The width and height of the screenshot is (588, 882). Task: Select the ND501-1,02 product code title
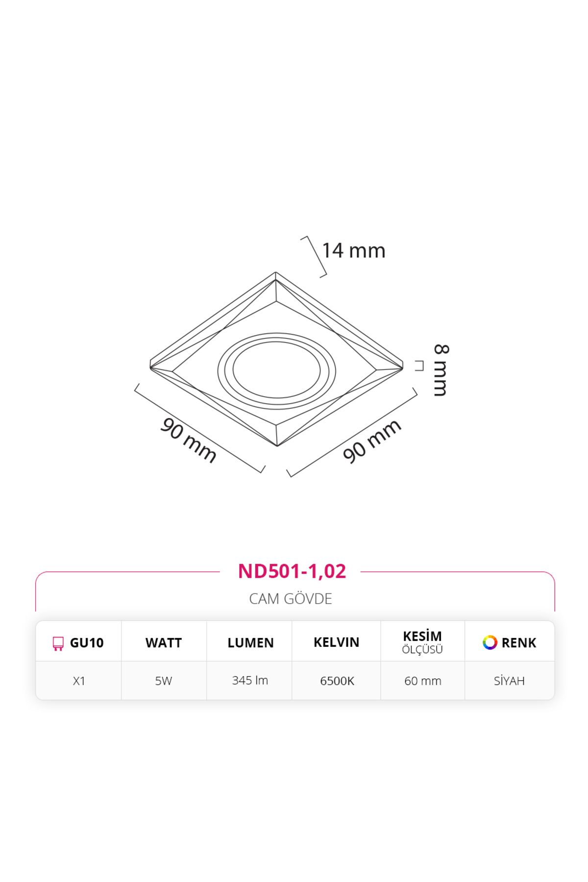point(292,571)
